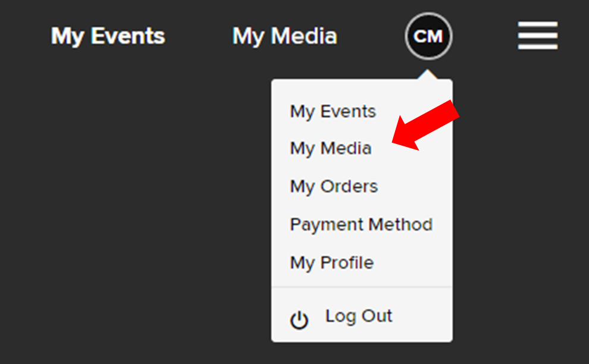The image size is (589, 364).
Task: Click the power icon beside Log Out
Action: [299, 320]
